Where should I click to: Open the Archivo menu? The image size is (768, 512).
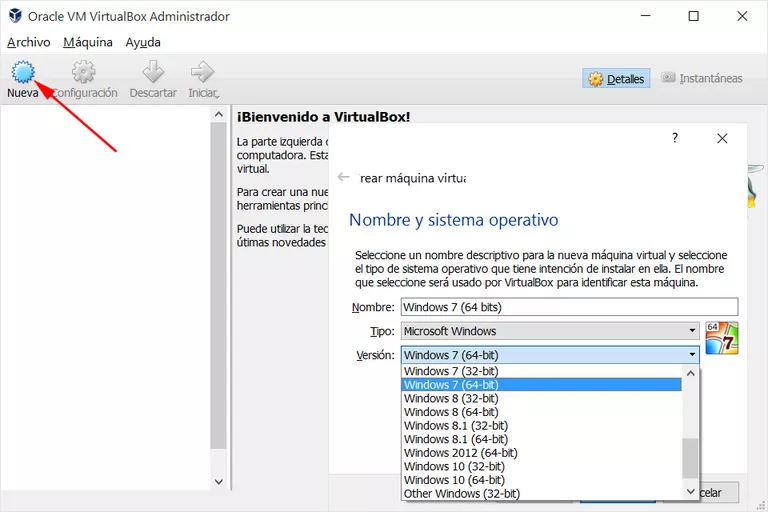click(x=28, y=42)
